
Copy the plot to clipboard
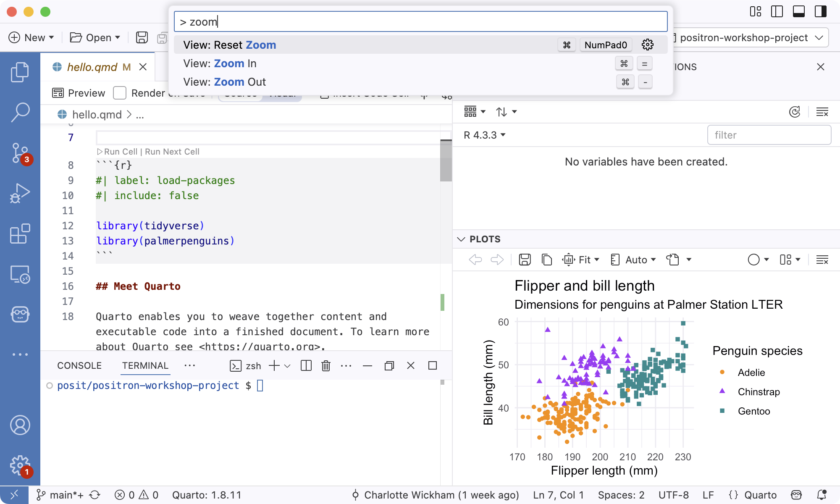[546, 260]
